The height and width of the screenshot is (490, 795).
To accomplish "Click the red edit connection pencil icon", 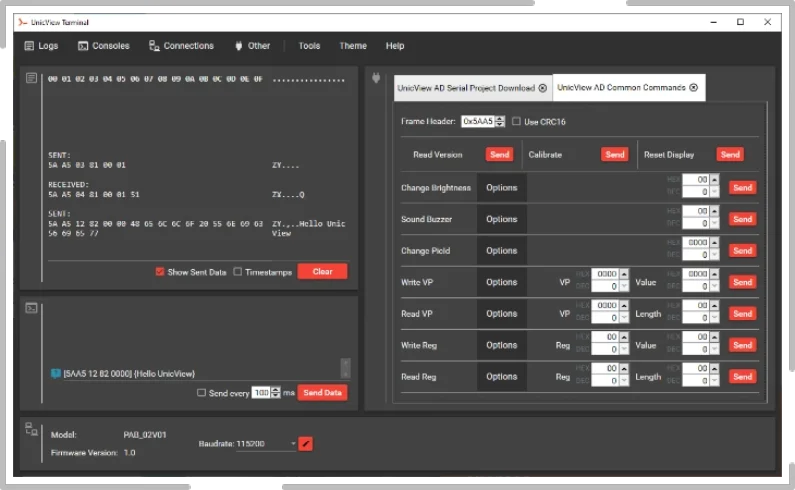I will [x=305, y=444].
